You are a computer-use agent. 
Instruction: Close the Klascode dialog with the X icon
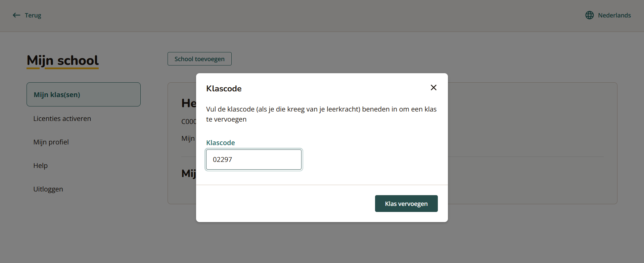pos(433,87)
